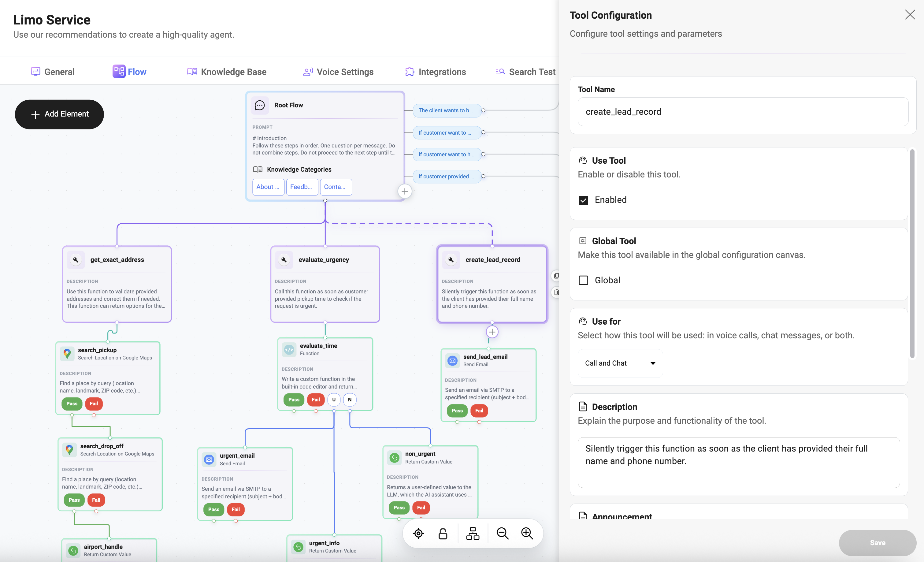The width and height of the screenshot is (924, 562).
Task: Click the Tool Name input field
Action: click(743, 112)
